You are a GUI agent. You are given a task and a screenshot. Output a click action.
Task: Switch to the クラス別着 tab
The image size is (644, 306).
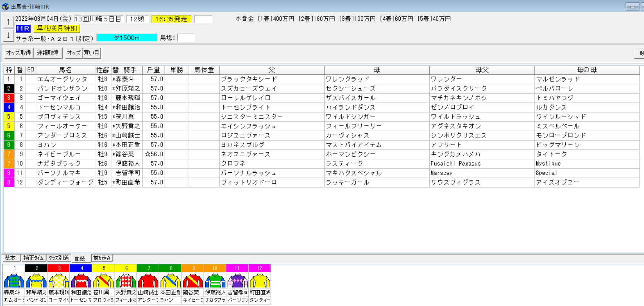(x=59, y=258)
